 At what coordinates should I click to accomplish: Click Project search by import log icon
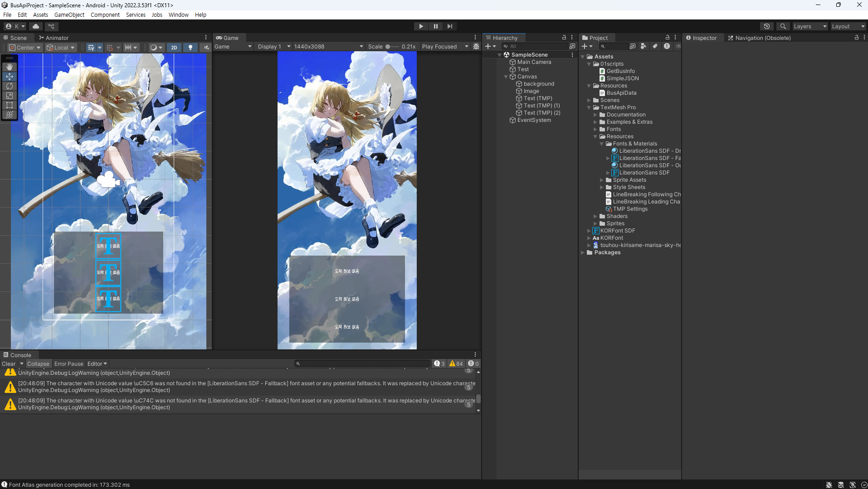[667, 46]
